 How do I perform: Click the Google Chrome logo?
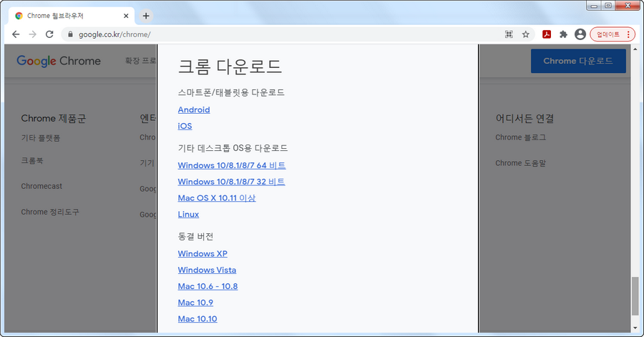tap(59, 61)
